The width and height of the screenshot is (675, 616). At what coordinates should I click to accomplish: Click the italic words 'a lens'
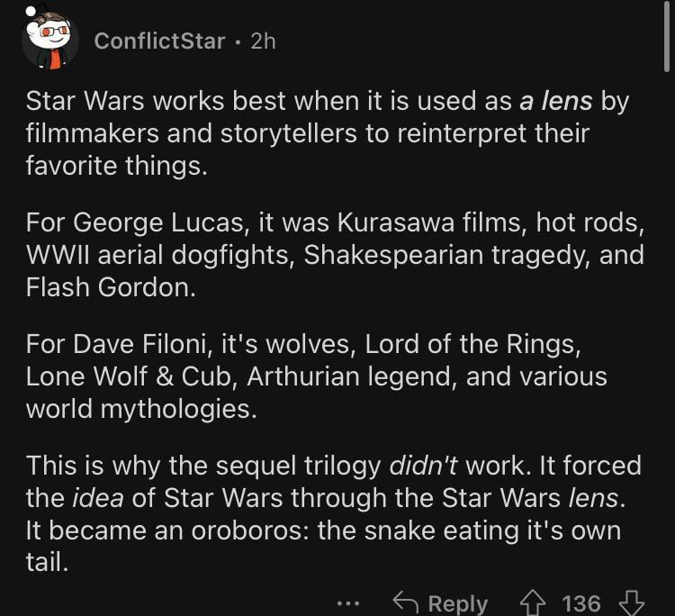[556, 101]
